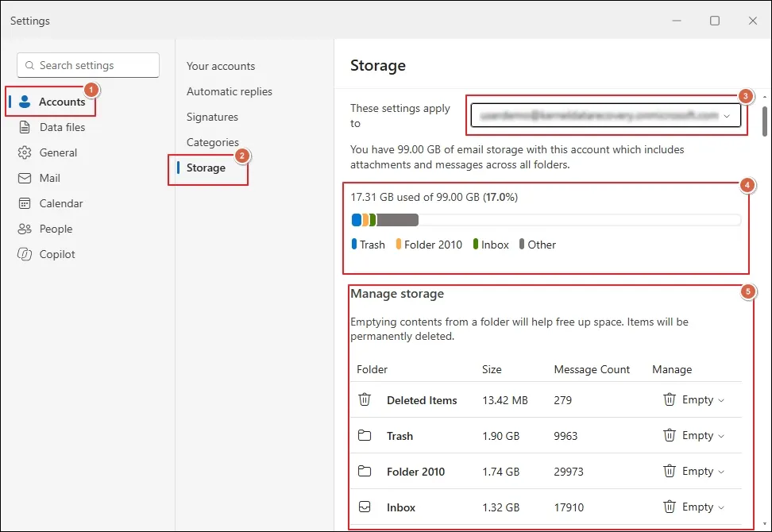Viewport: 772px width, 532px height.
Task: Select the Storage page
Action: (x=206, y=168)
